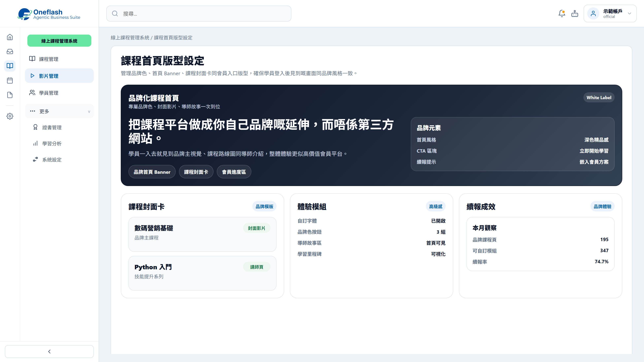This screenshot has width=644, height=362.
Task: Click the play icon beside 影片管理
Action: pos(32,76)
